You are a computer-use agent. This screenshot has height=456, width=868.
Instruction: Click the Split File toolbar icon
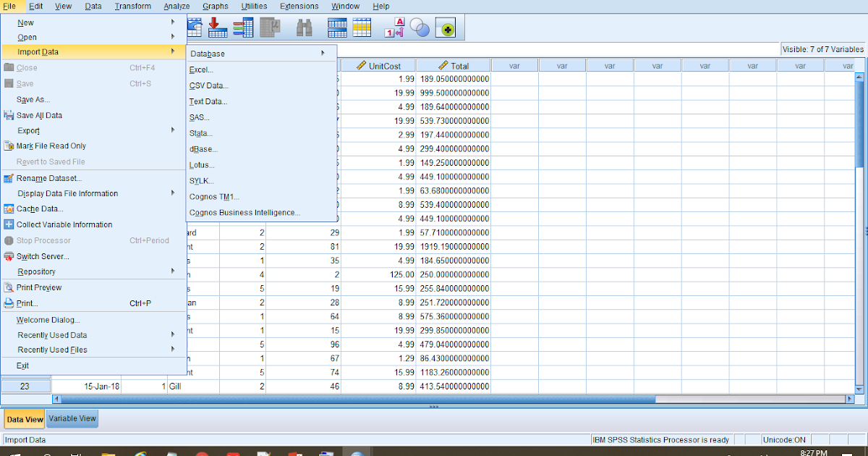[337, 28]
